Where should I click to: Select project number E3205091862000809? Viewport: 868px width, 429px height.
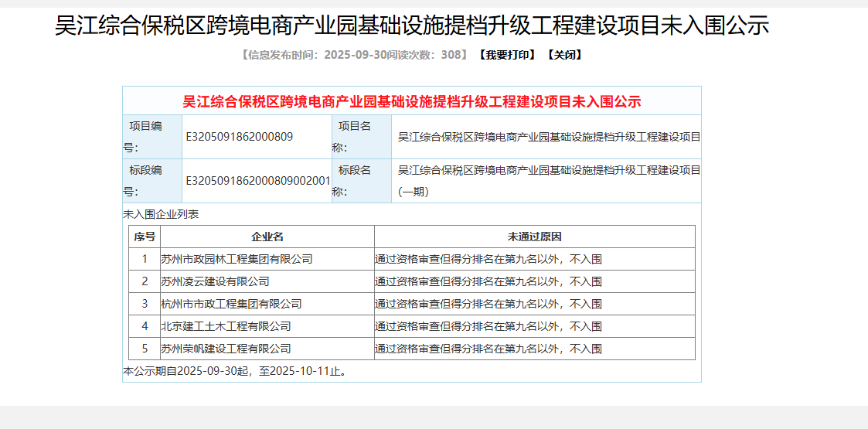240,137
